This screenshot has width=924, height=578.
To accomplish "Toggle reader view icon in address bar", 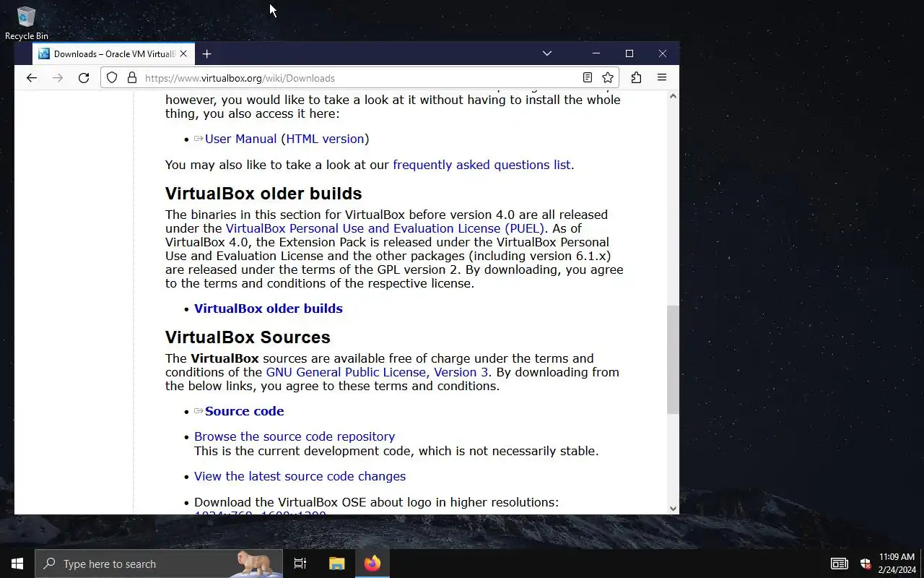I will (588, 78).
